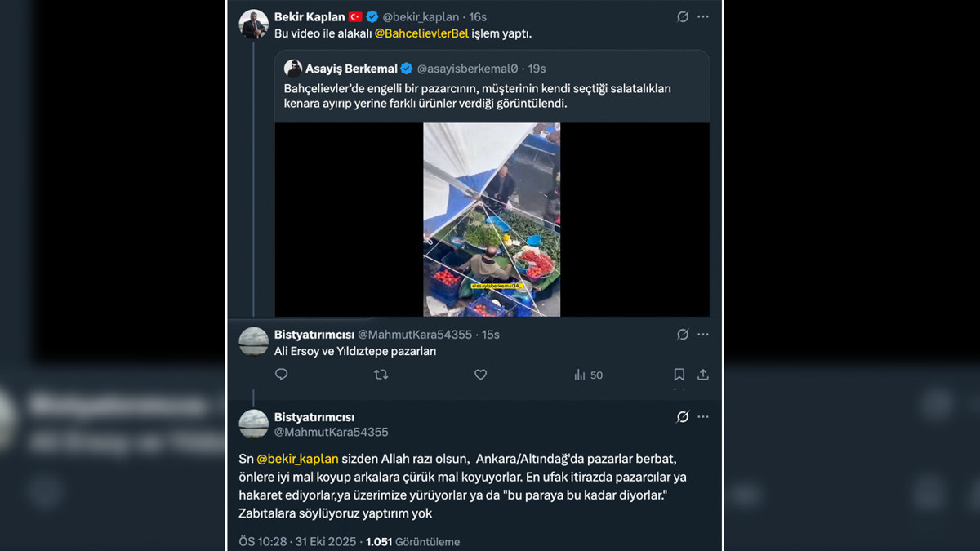Click Grok icon on Bekir Kaplan's tweet

(683, 16)
